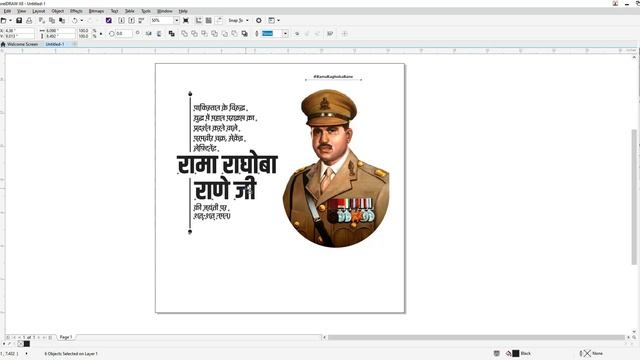Click the Simplify shapes icon
The image size is (640, 360).
[214, 33]
